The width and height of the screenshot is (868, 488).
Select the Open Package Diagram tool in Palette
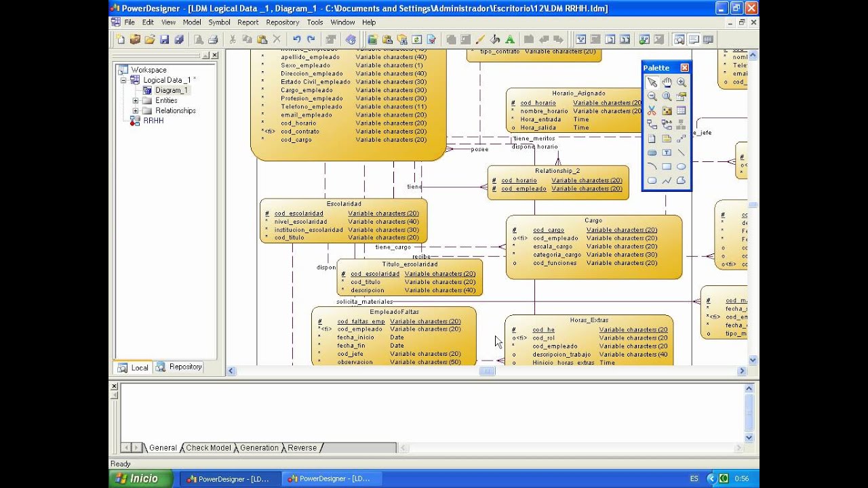coord(667,96)
